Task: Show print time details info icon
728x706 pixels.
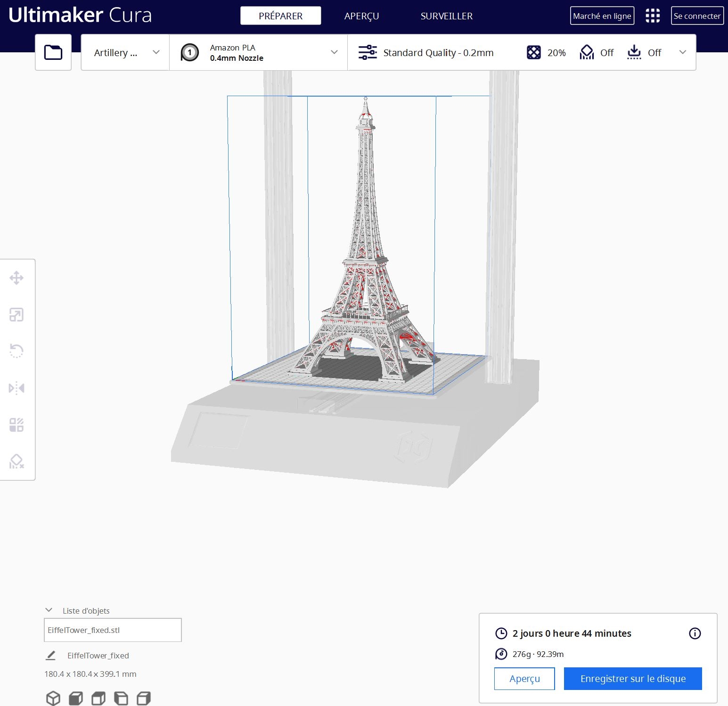Action: 695,633
